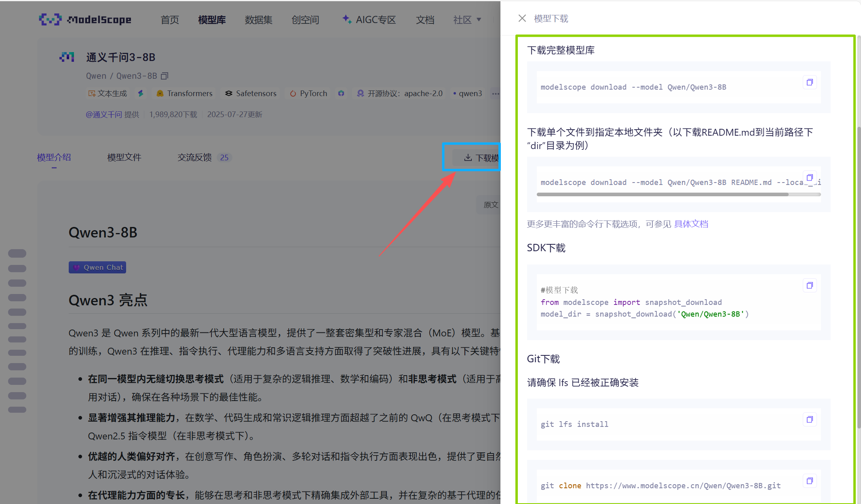Viewport: 861px width, 504px height.
Task: Open the 具体文档 documentation link
Action: click(691, 224)
